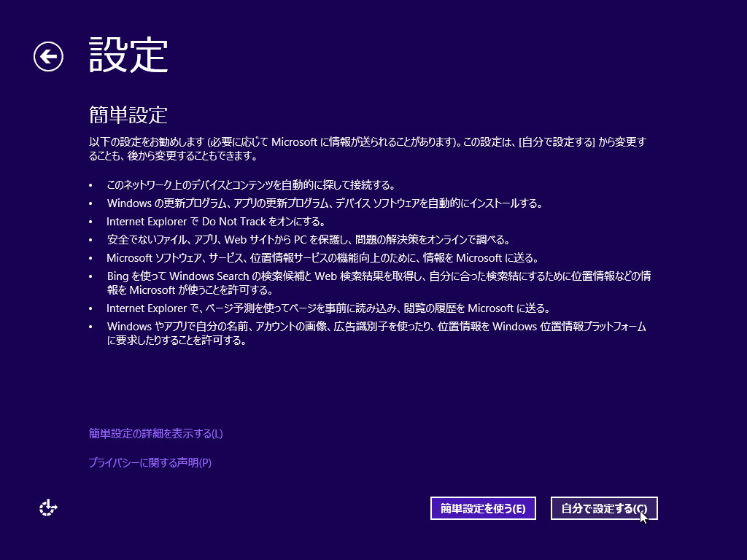Click the bullet starting 安全でないファイル
This screenshot has width=747, height=560.
[x=309, y=239]
